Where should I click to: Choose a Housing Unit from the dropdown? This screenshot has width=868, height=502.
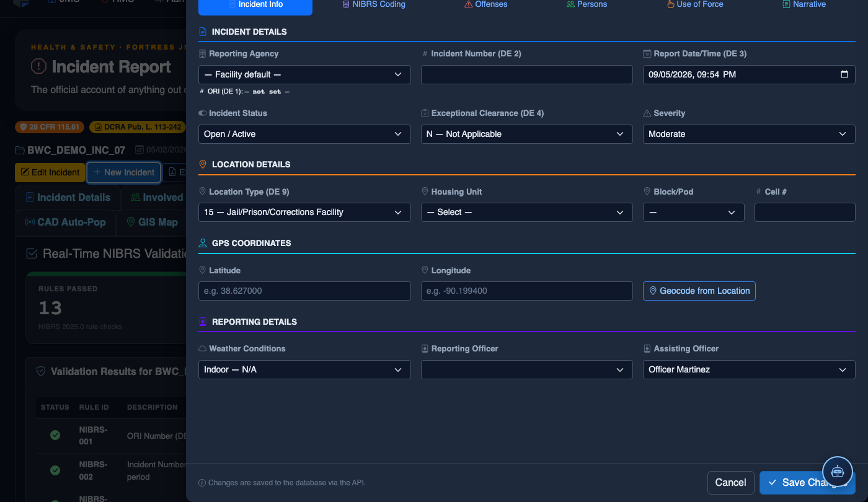tap(527, 213)
